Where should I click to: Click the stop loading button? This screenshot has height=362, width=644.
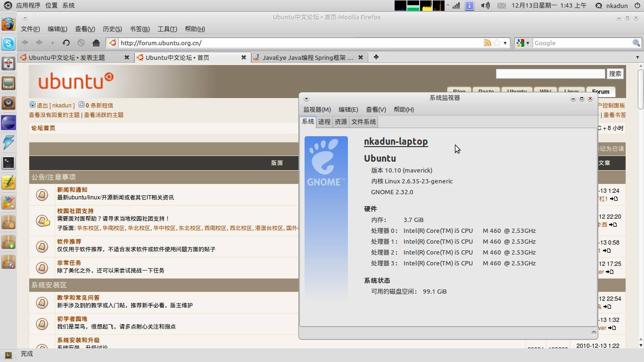tap(81, 43)
